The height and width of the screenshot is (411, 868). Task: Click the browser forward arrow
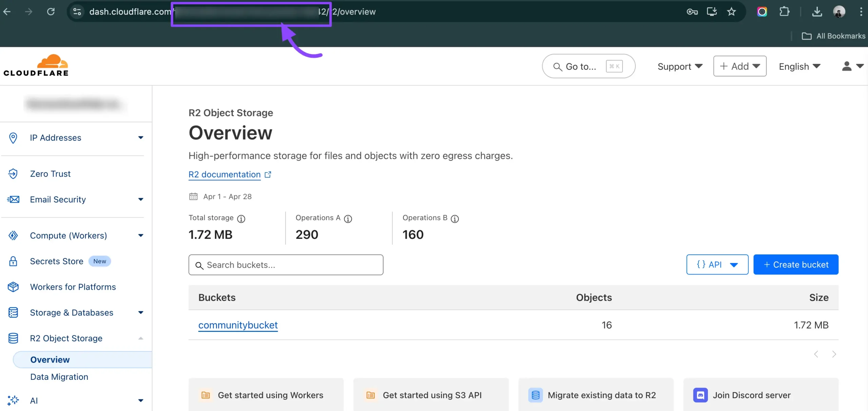29,12
